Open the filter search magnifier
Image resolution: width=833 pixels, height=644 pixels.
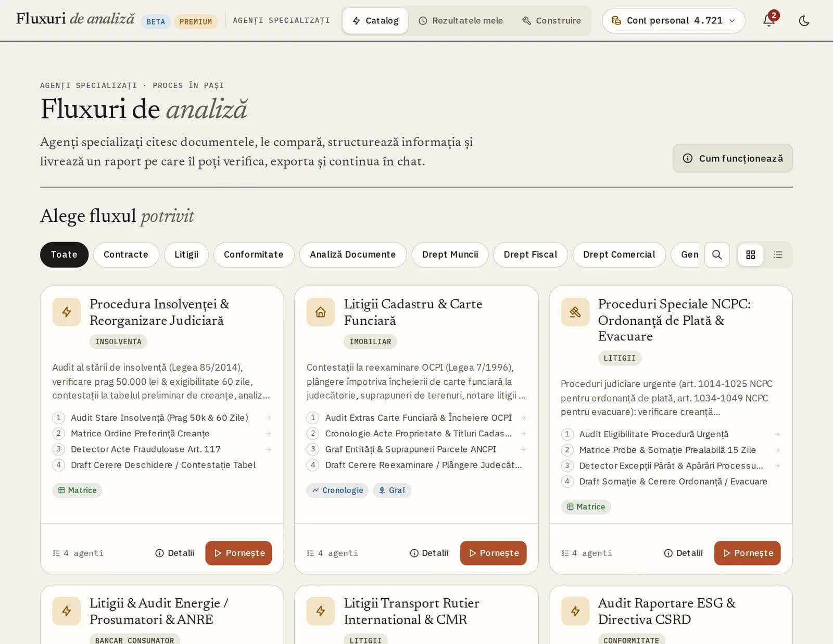click(717, 255)
